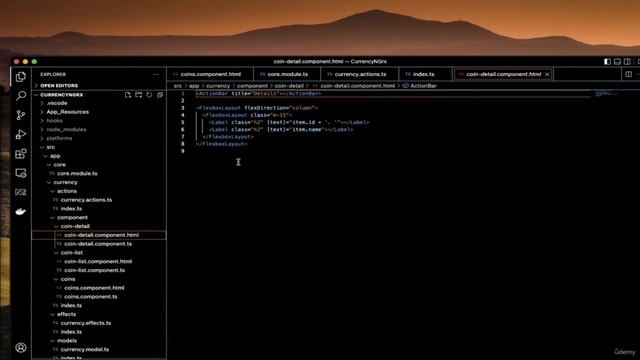Open currency.effects.ts in file tree
Screen dimensions: 640x360
click(99, 323)
